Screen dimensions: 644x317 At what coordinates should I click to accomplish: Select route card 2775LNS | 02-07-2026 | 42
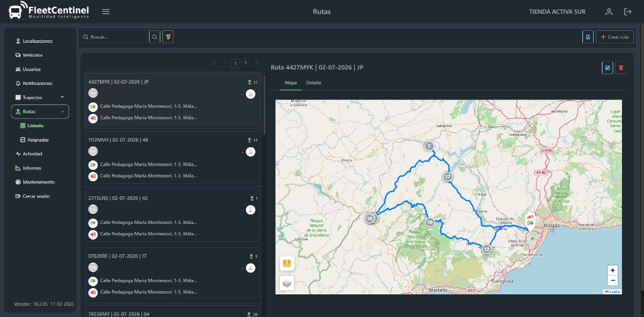pos(172,216)
